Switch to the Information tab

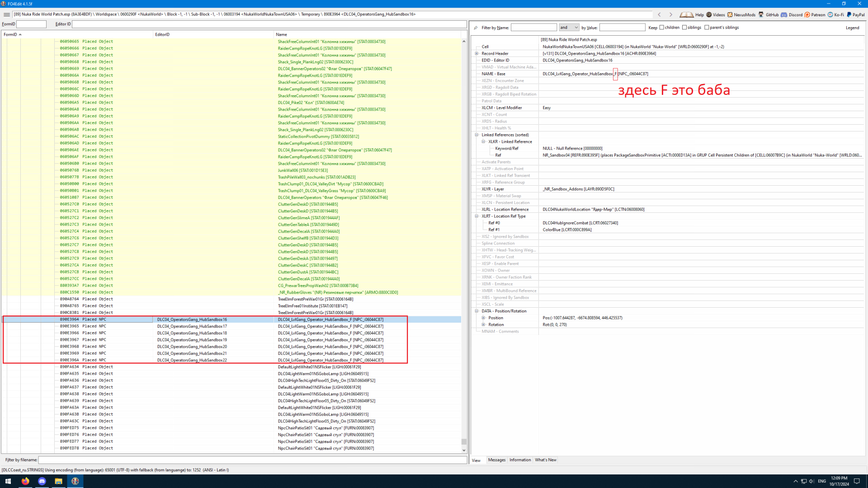(520, 460)
